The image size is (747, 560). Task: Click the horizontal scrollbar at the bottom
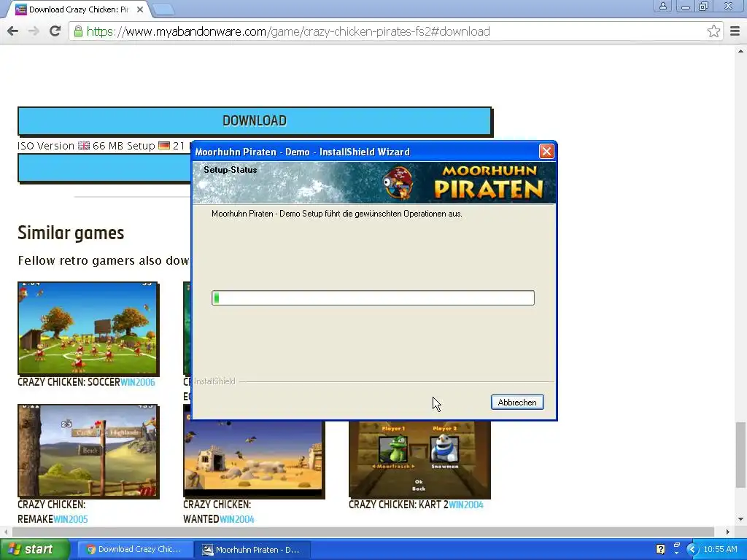tap(363, 532)
